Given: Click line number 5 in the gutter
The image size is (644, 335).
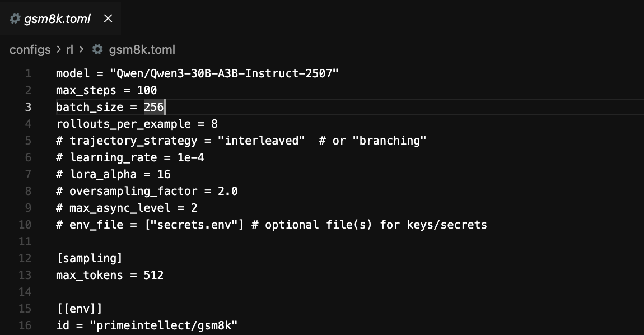Looking at the screenshot, I should click(x=28, y=141).
